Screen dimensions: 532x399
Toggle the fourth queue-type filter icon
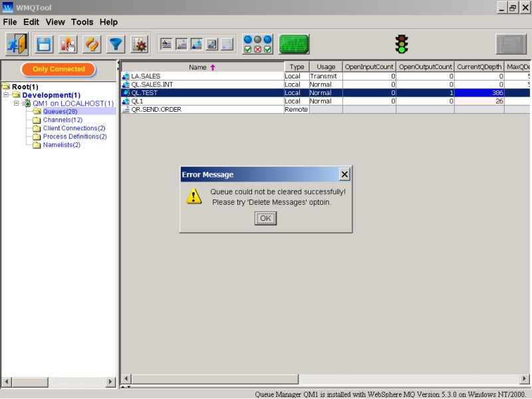tap(212, 44)
